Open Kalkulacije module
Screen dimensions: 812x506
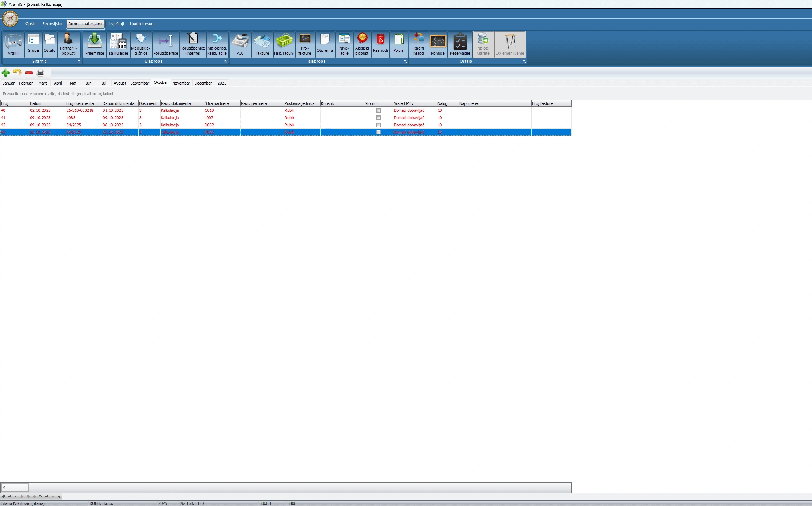pyautogui.click(x=118, y=44)
